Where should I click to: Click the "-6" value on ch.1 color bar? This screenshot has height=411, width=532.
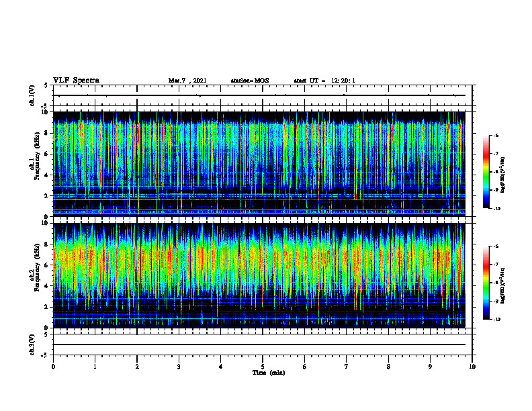(496, 136)
